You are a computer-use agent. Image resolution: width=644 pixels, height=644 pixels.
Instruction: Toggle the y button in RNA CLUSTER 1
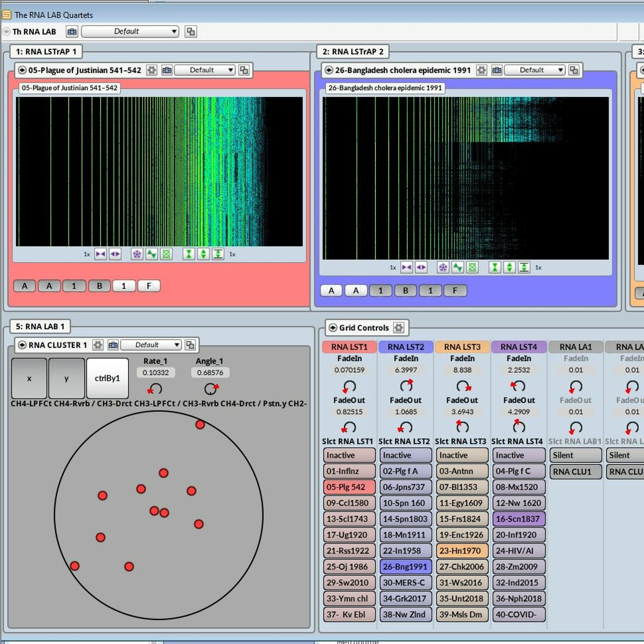(66, 378)
